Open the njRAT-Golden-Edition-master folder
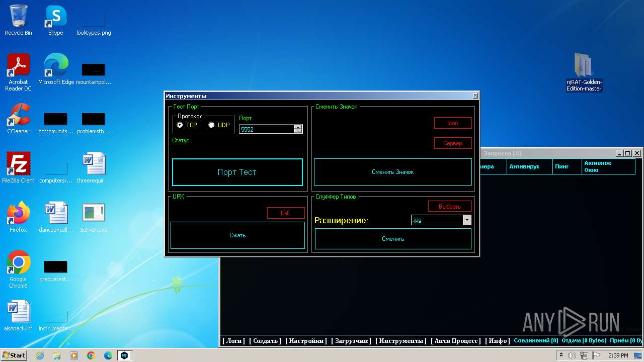 click(584, 72)
